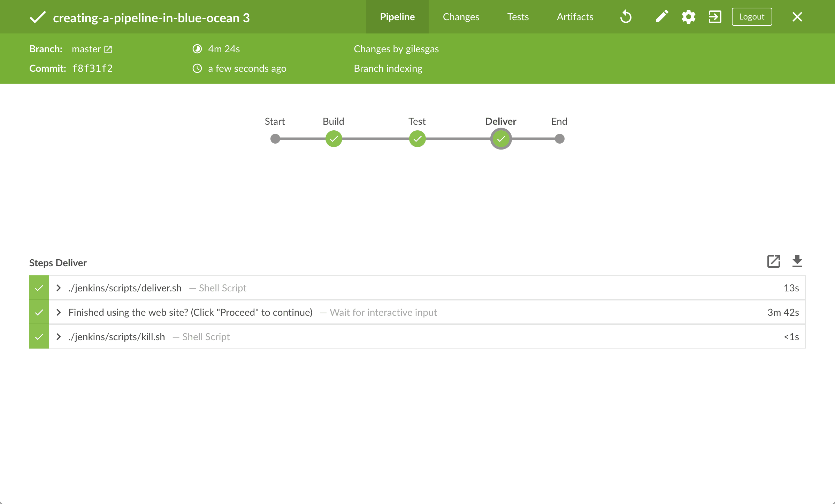Switch to the Changes tab

(x=461, y=16)
